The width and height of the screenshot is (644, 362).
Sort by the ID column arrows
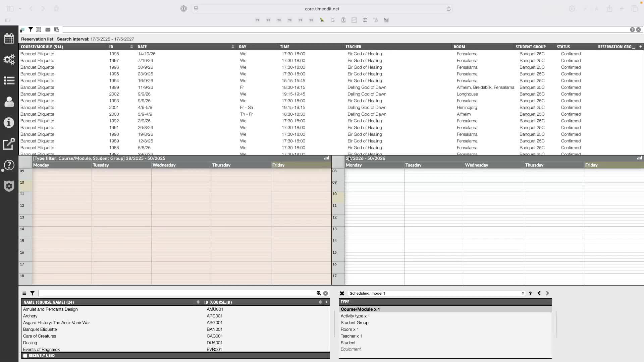click(131, 47)
